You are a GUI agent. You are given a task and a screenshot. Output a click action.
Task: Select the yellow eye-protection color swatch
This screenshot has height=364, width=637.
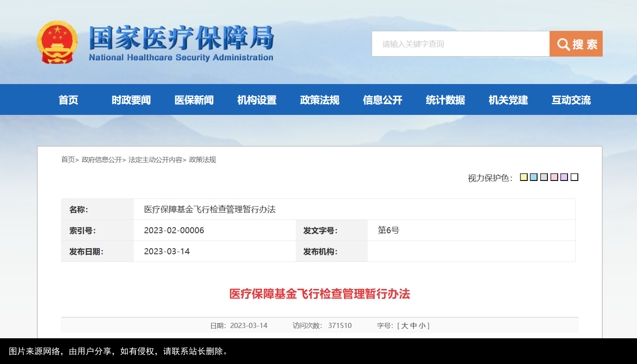[523, 177]
